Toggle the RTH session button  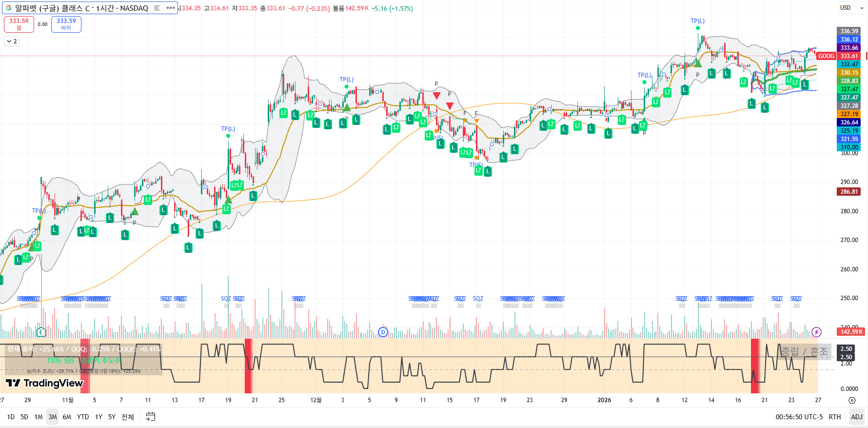pyautogui.click(x=835, y=417)
